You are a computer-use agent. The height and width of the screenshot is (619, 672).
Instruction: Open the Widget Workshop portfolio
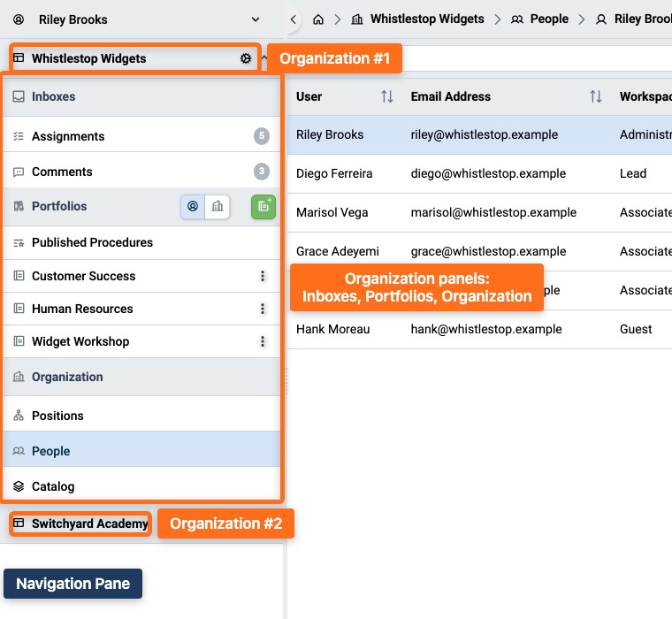click(x=141, y=341)
